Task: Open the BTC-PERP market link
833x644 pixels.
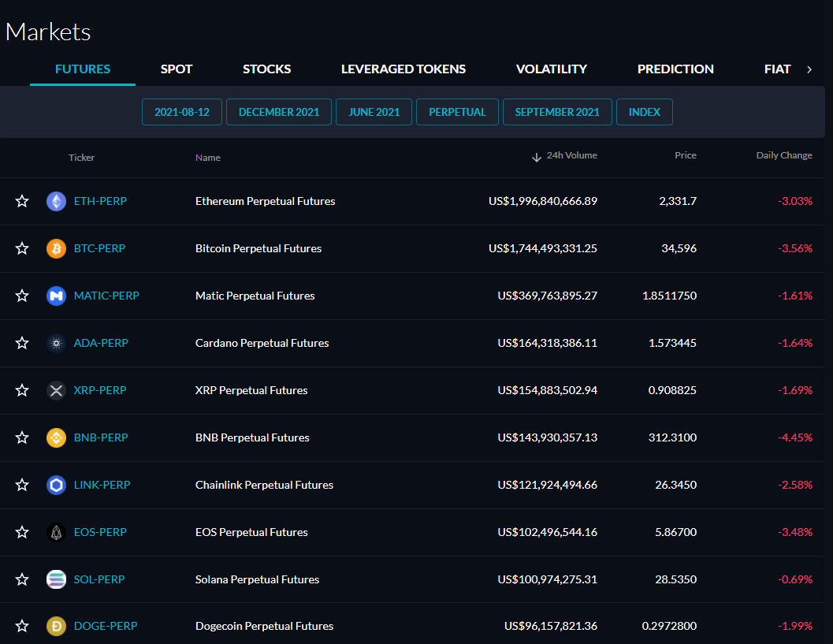Action: click(x=99, y=248)
